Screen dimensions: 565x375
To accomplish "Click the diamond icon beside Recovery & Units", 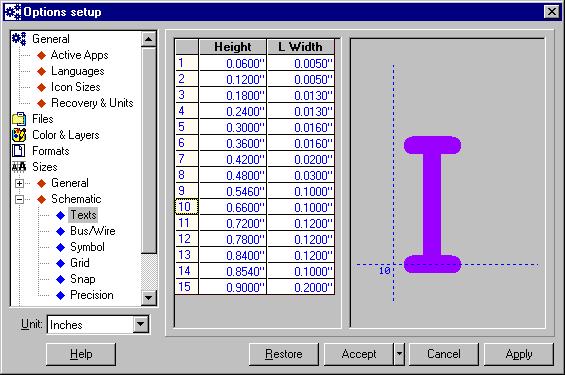I will 41,103.
